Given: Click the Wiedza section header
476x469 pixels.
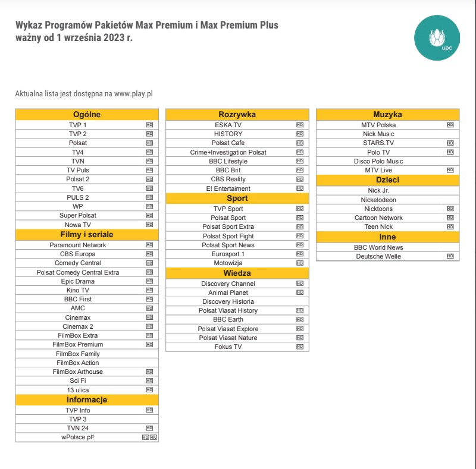Looking at the screenshot, I should 237,273.
